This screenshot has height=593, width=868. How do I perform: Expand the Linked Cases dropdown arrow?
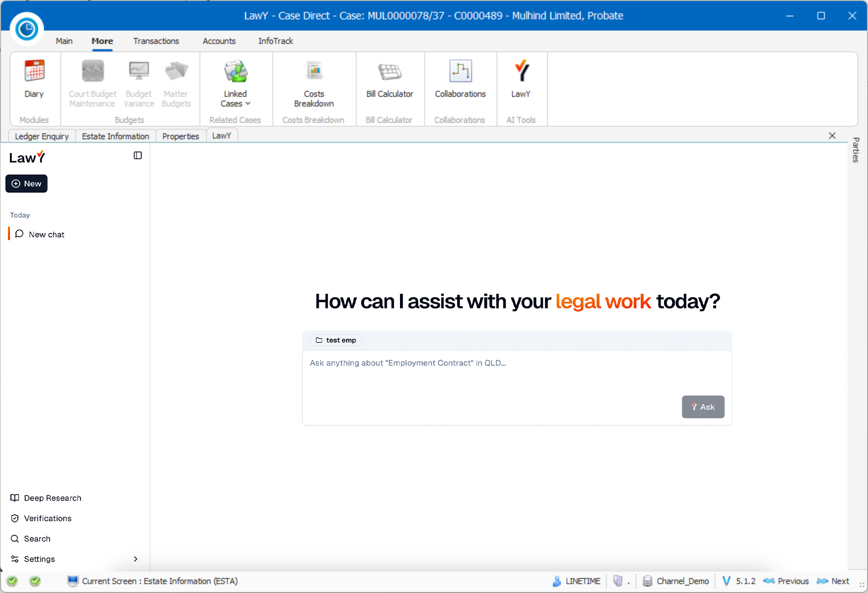[248, 104]
